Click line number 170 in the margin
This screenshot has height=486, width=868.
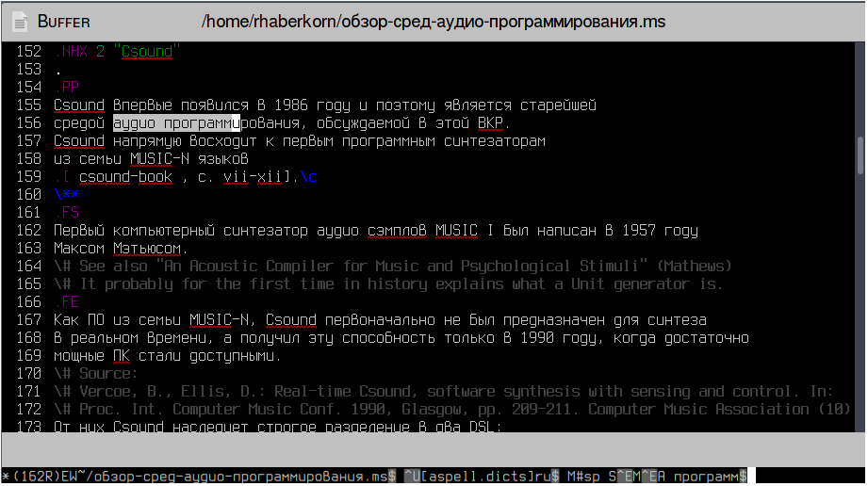29,374
